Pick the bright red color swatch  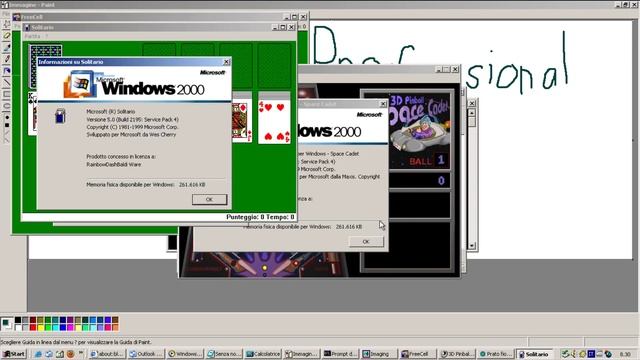pyautogui.click(x=33, y=328)
